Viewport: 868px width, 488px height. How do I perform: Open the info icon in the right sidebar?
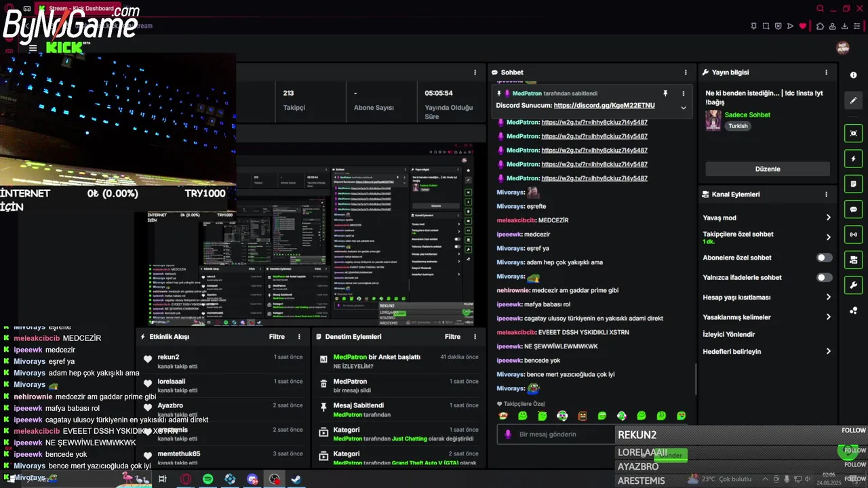point(854,75)
